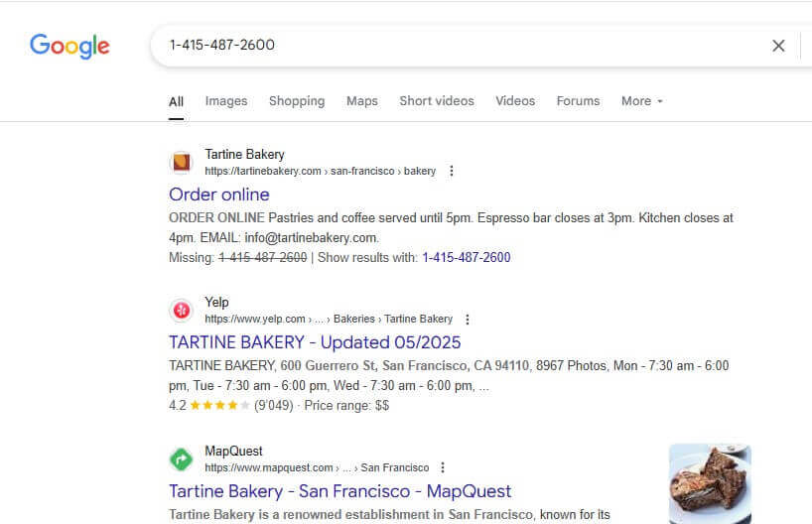Open the pastry thumbnail image
The image size is (812, 524).
pos(710,483)
